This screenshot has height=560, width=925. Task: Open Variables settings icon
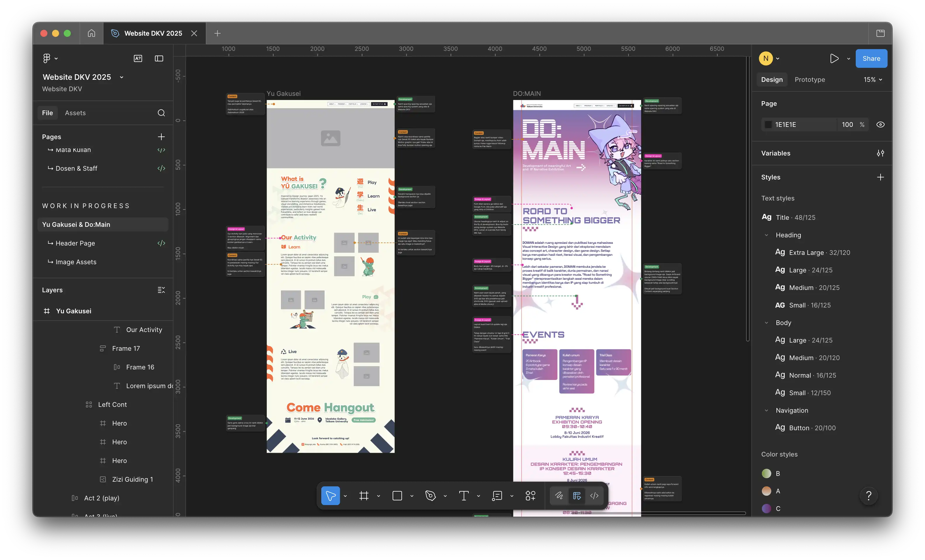[x=880, y=153]
